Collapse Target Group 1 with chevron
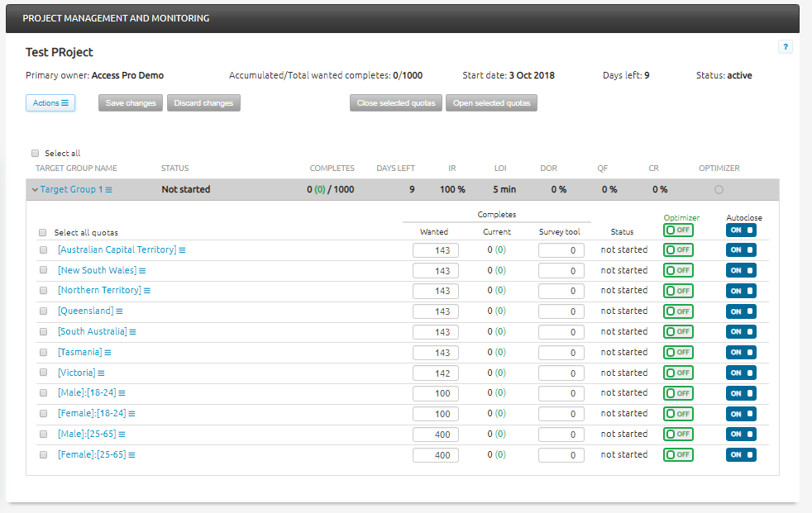812x513 pixels. pos(35,190)
